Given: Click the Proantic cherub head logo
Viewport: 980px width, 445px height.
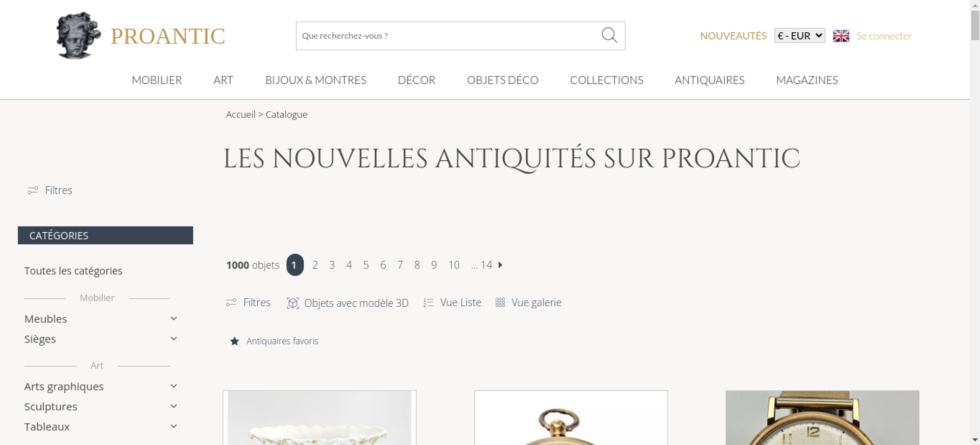Looking at the screenshot, I should click(x=78, y=35).
